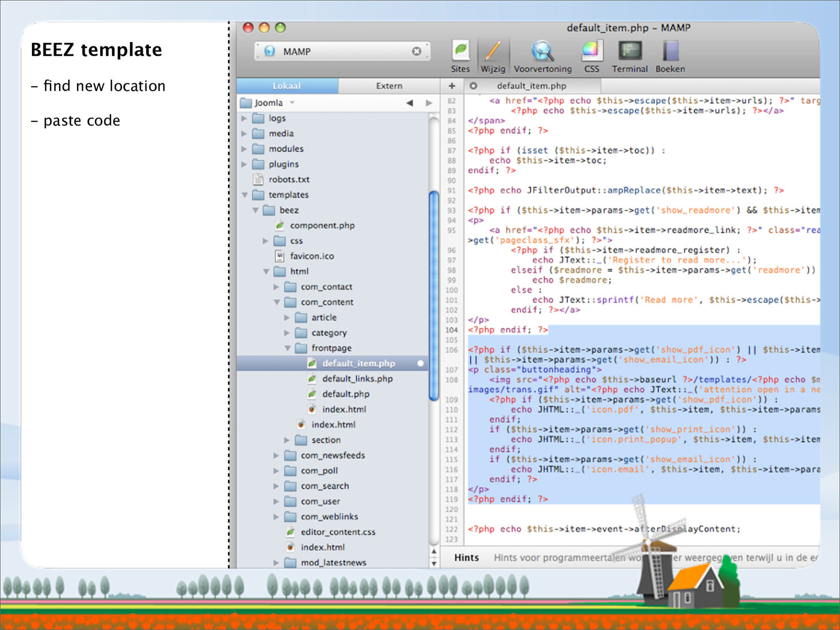The height and width of the screenshot is (630, 840).
Task: Clear the MAMP site field
Action: tap(416, 51)
